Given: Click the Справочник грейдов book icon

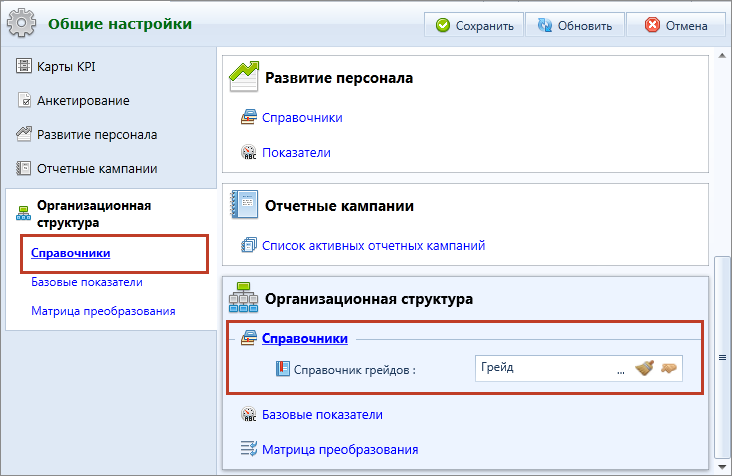Looking at the screenshot, I should click(x=283, y=369).
